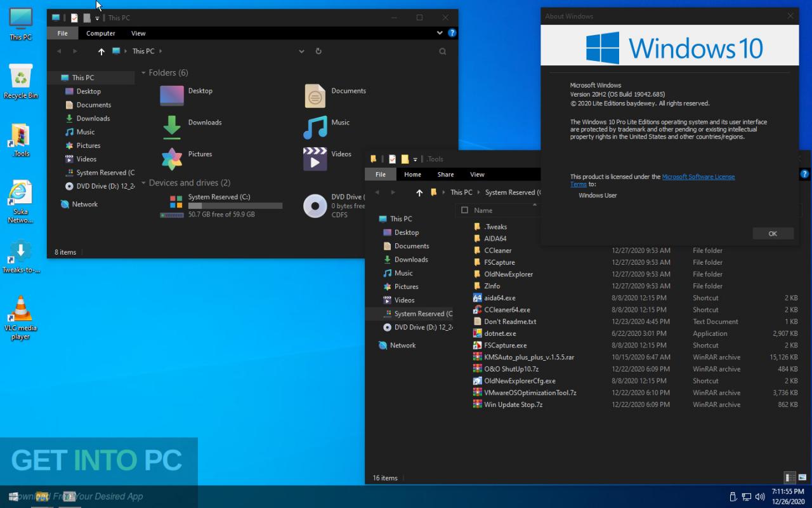The width and height of the screenshot is (812, 508).
Task: Open quick access toolbar dropdown in This PC title bar
Action: tap(97, 18)
